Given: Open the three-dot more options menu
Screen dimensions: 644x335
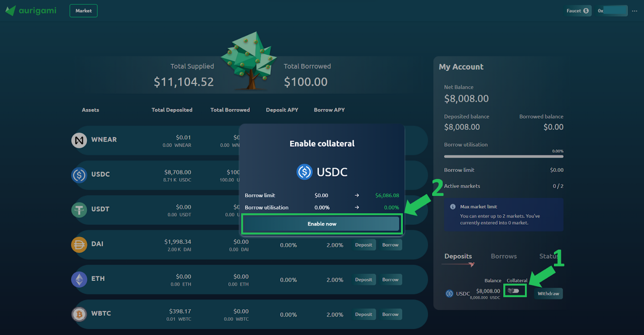Looking at the screenshot, I should pos(635,11).
